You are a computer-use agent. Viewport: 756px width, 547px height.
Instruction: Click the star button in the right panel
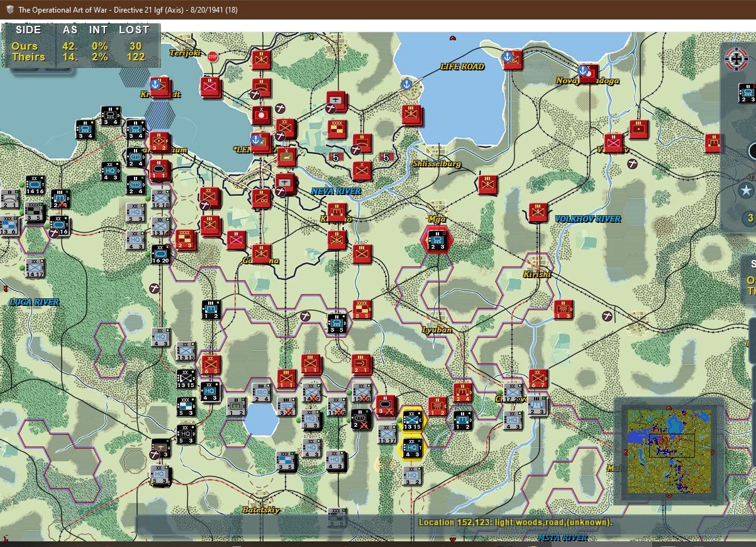pyautogui.click(x=746, y=190)
